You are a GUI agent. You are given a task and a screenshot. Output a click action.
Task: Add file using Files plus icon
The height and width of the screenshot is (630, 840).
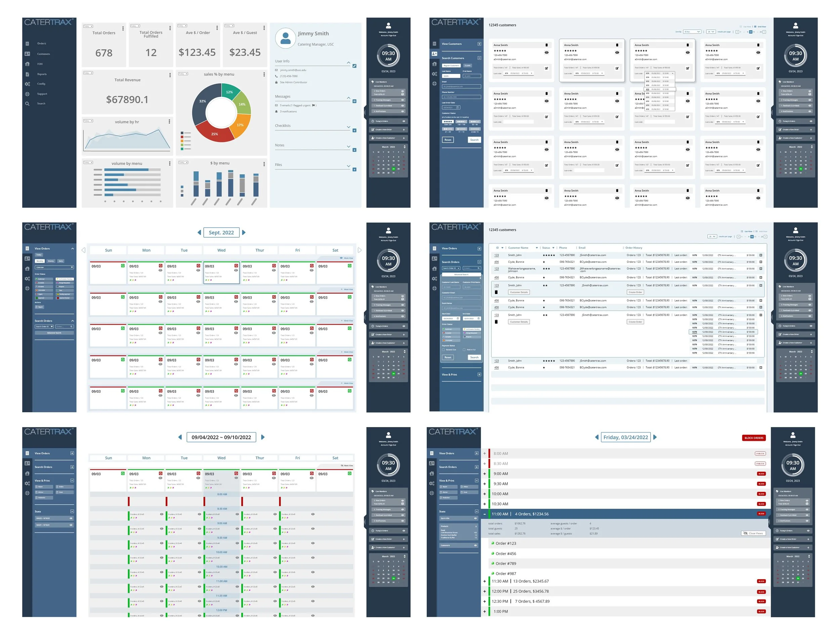point(354,170)
